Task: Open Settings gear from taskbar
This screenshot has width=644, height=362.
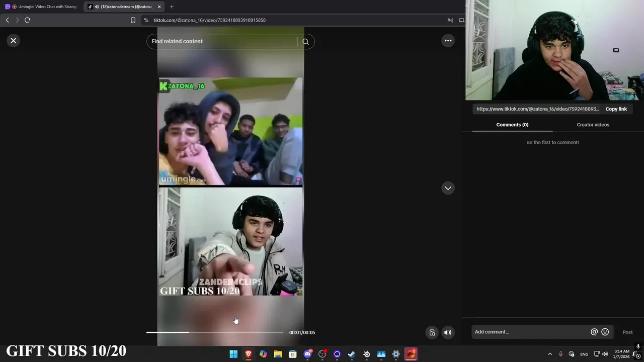Action: pyautogui.click(x=396, y=354)
